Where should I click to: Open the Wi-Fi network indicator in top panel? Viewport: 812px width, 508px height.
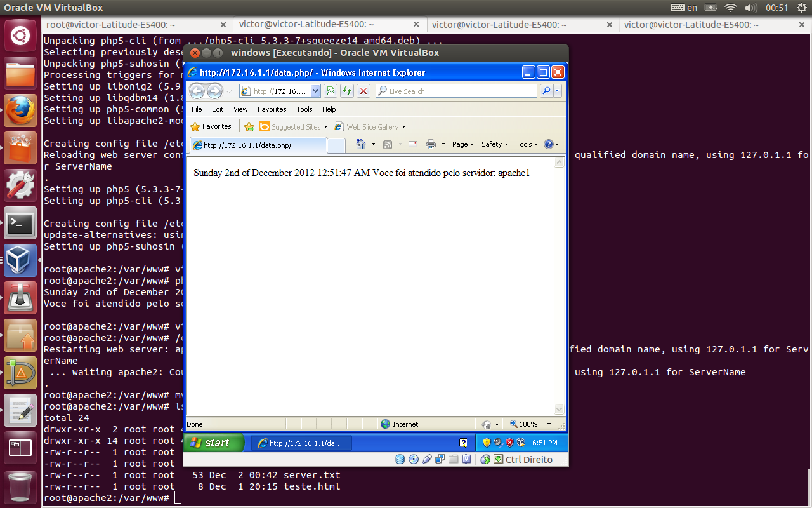point(730,8)
